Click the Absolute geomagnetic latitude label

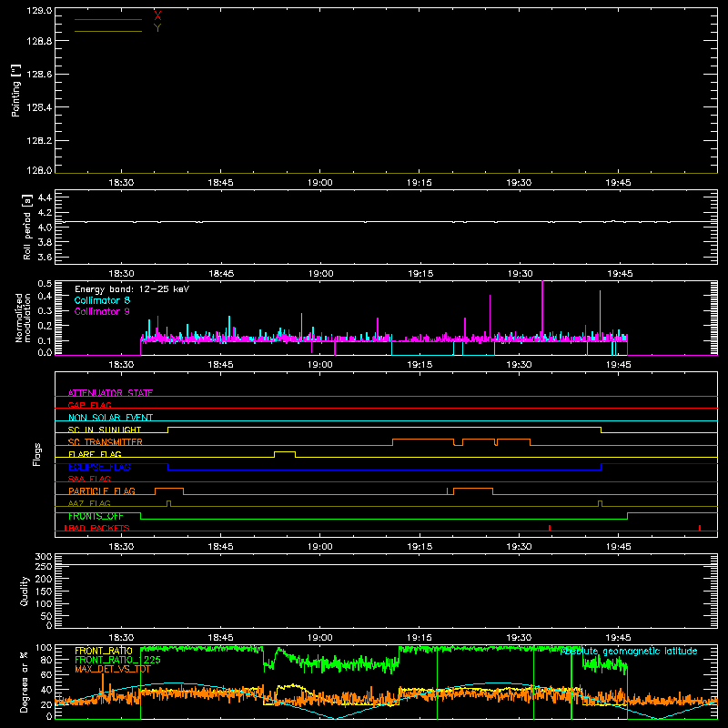[629, 652]
